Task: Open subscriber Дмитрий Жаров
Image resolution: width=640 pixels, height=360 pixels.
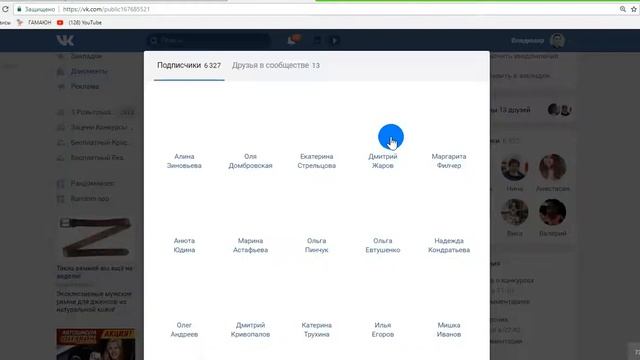Action: [x=383, y=161]
